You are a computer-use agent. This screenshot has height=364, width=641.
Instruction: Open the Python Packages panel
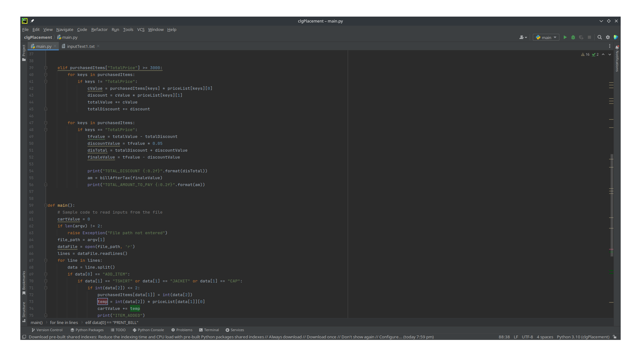(x=87, y=330)
